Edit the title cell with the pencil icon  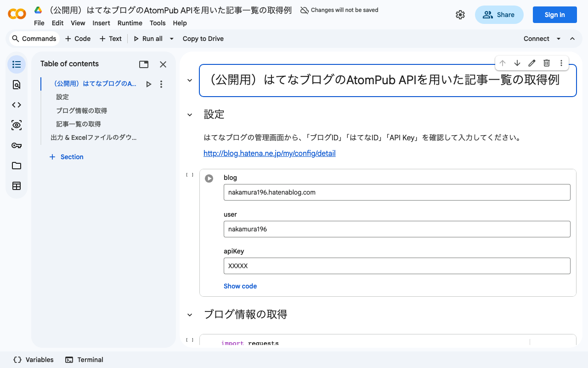click(531, 63)
